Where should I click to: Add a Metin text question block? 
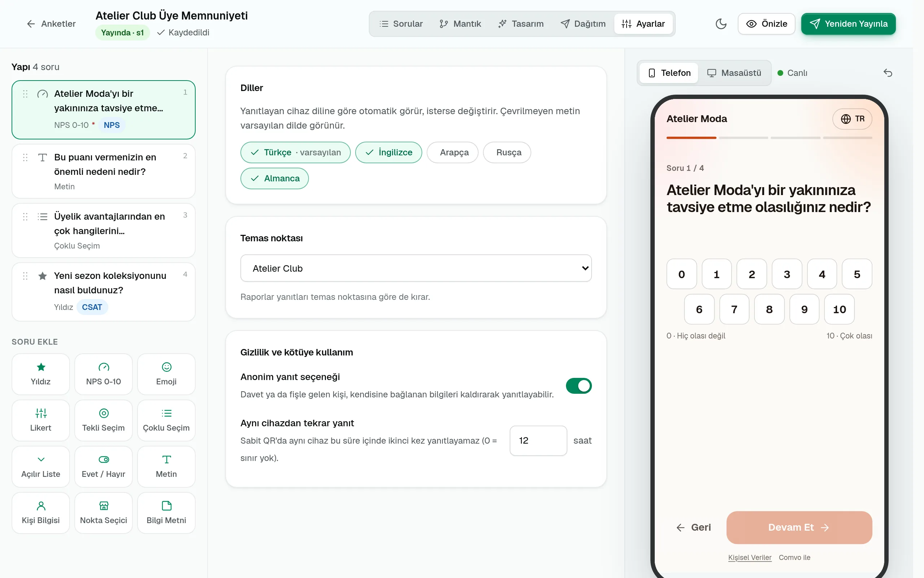click(166, 466)
